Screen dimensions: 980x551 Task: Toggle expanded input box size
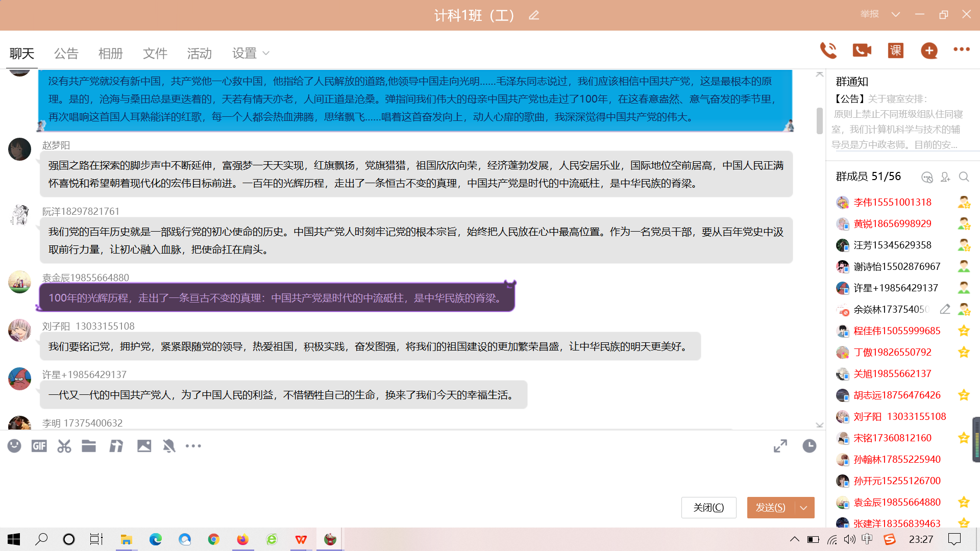(x=780, y=446)
